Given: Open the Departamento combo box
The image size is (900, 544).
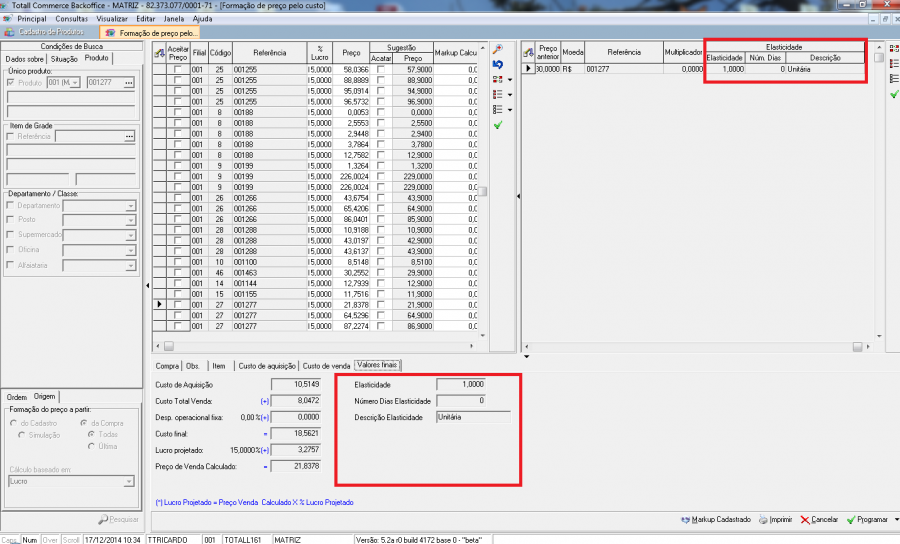Looking at the screenshot, I should (x=130, y=206).
